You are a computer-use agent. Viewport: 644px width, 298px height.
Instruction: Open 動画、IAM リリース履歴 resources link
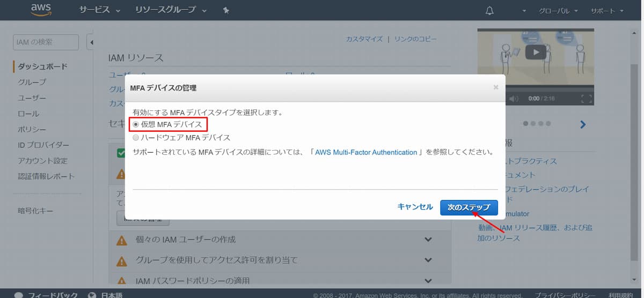tap(535, 233)
